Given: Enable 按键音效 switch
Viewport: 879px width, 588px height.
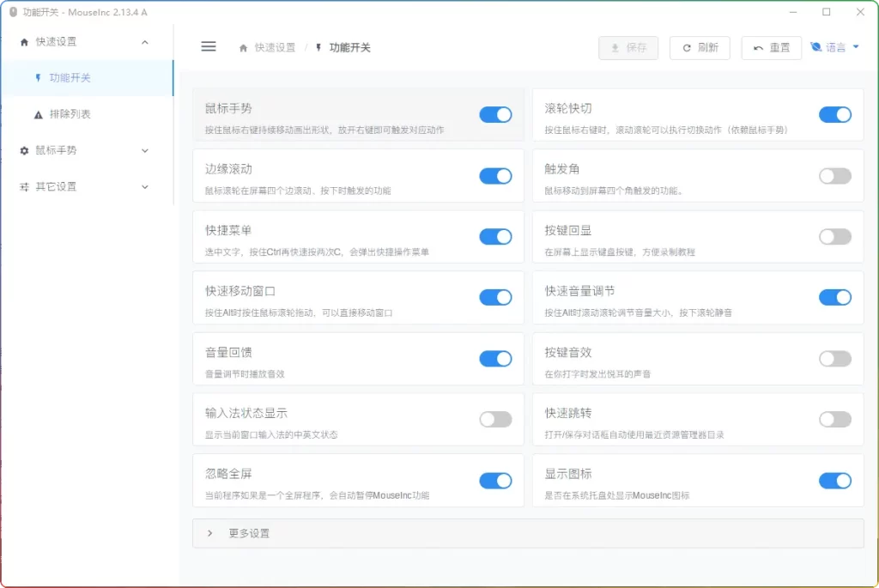Looking at the screenshot, I should [x=834, y=359].
